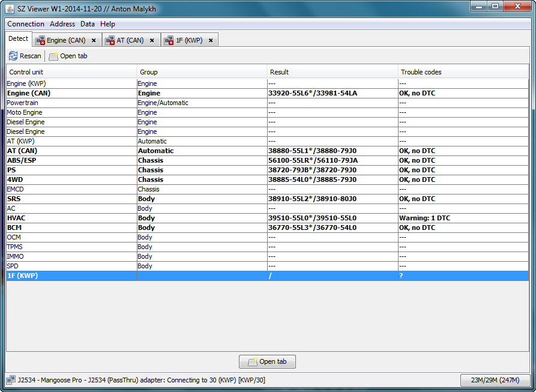Viewport: 536px width, 392px height.
Task: Select the HVAC row with DTC warning
Action: [72, 218]
